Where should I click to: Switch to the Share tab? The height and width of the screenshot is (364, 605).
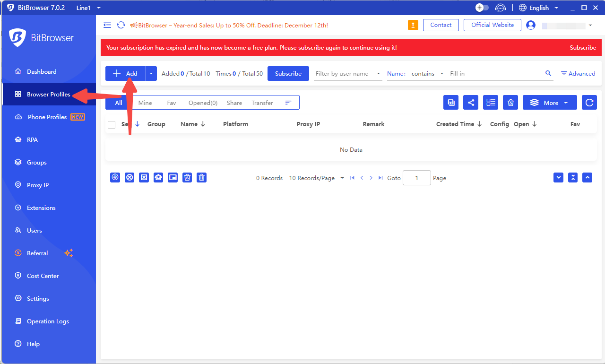234,103
